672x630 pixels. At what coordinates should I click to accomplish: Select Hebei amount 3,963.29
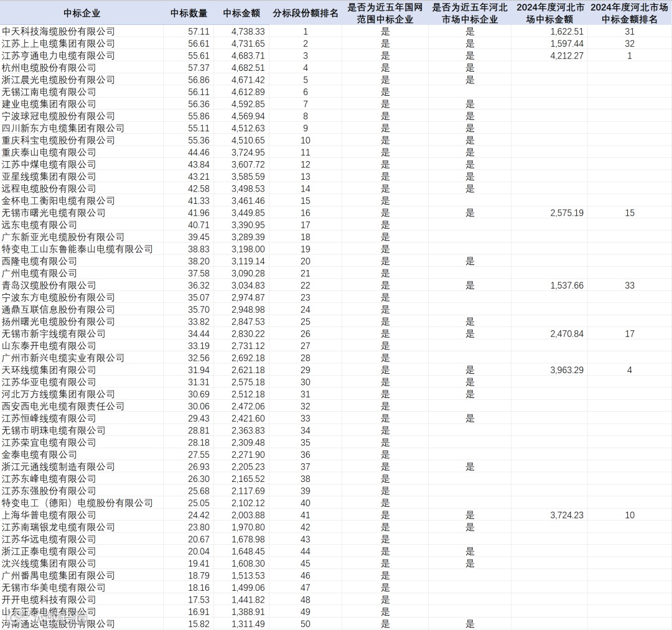(567, 370)
